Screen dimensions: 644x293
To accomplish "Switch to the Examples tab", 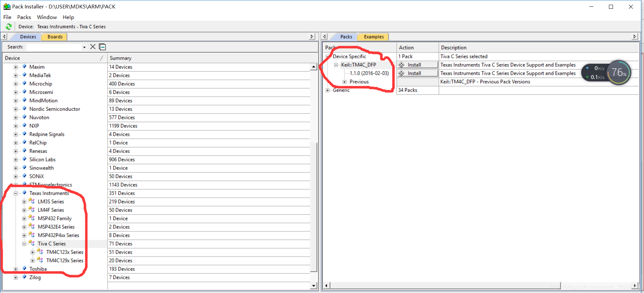I will pyautogui.click(x=374, y=37).
